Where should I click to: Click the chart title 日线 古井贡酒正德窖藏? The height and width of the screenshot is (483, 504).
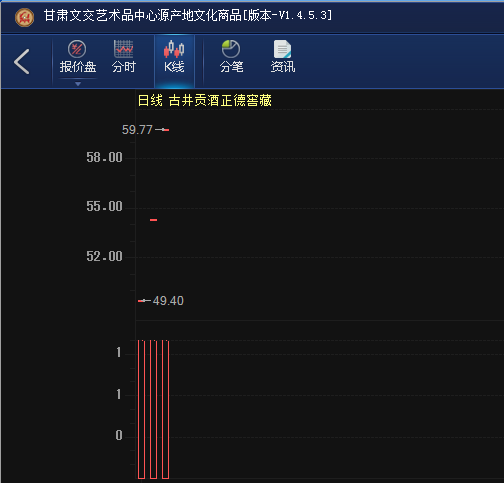tap(205, 100)
